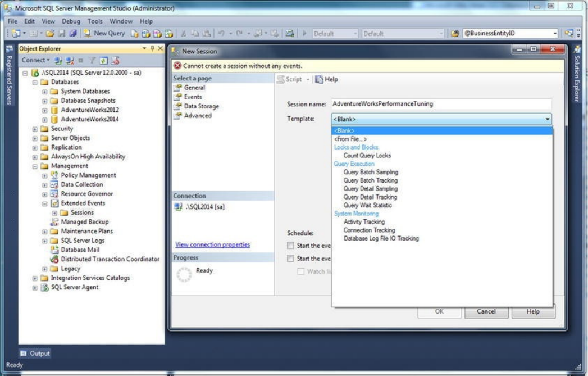Click the New Project icon at toolbar start

tap(16, 33)
